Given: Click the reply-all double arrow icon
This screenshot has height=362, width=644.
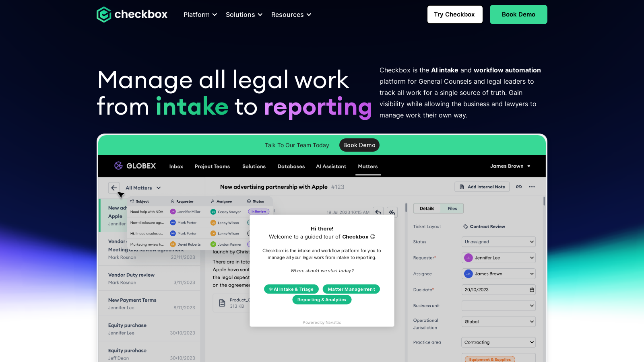Looking at the screenshot, I should coord(392,212).
